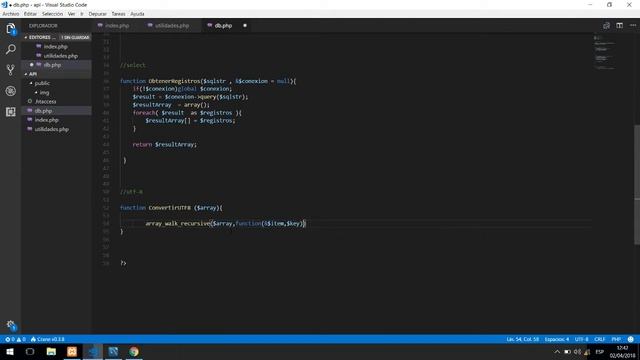Open the Explorer view in activity bar

pyautogui.click(x=11, y=29)
